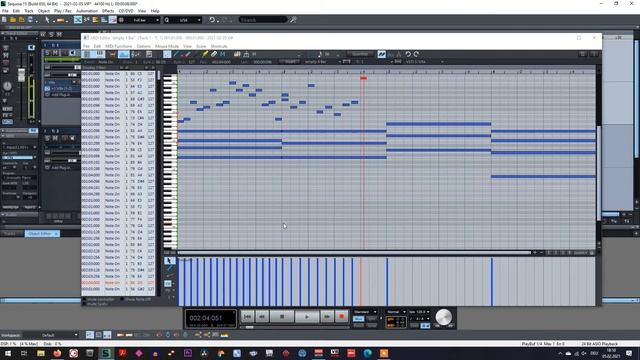Image resolution: width=640 pixels, height=360 pixels.
Task: Click the main toolbar search field
Action: pyautogui.click(x=262, y=20)
